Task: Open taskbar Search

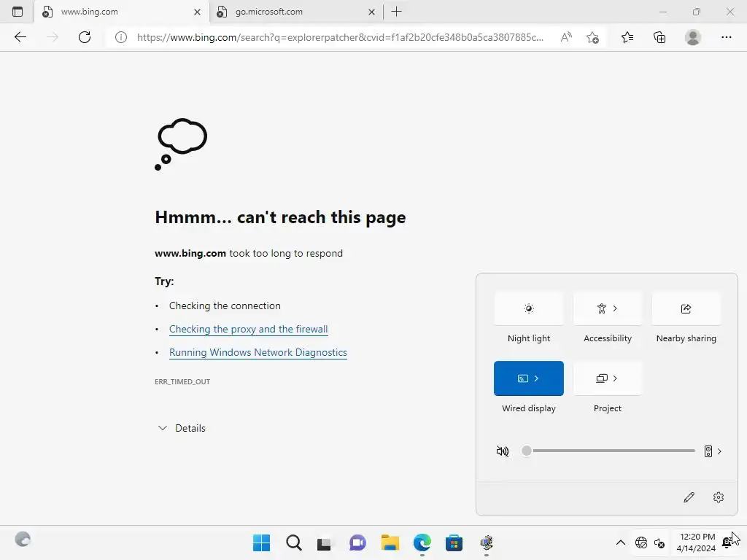Action: 293,542
